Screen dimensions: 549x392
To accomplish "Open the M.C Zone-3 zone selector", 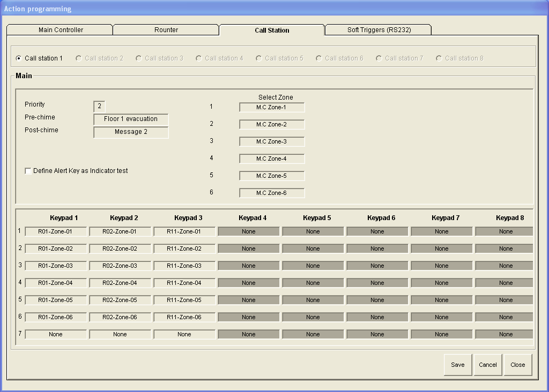I will (x=272, y=141).
